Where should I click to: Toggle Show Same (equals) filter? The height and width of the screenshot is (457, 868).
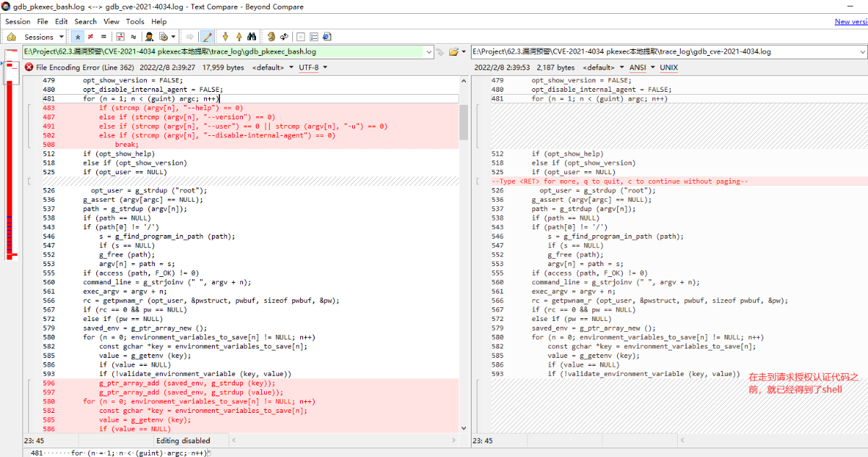(102, 36)
